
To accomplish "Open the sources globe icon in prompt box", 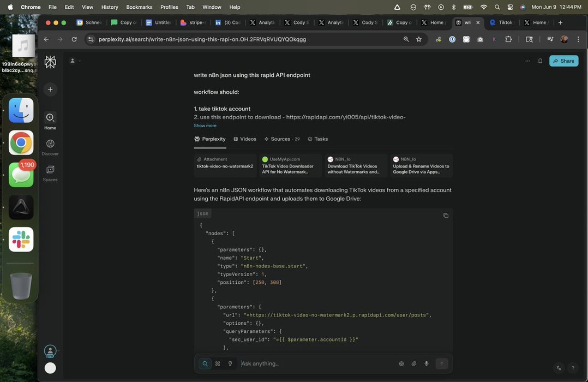I will point(401,363).
